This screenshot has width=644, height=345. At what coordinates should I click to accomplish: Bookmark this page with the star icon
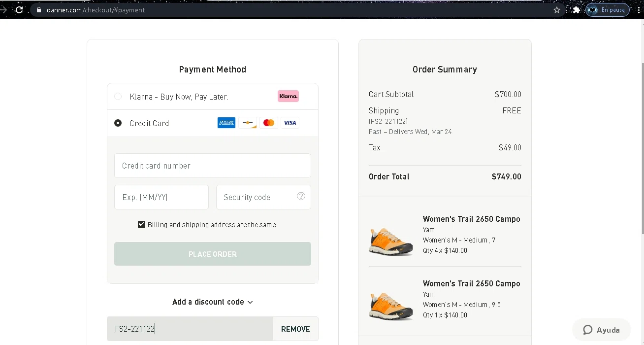click(557, 10)
